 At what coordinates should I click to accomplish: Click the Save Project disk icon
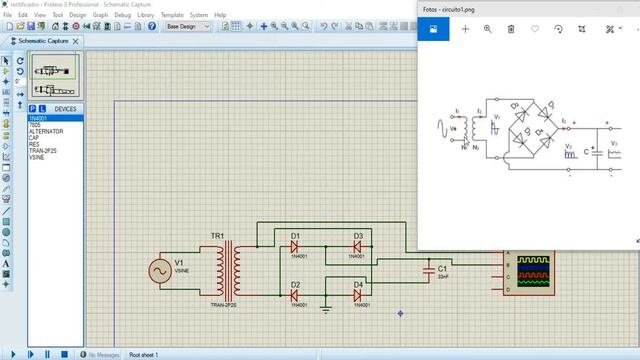31,27
